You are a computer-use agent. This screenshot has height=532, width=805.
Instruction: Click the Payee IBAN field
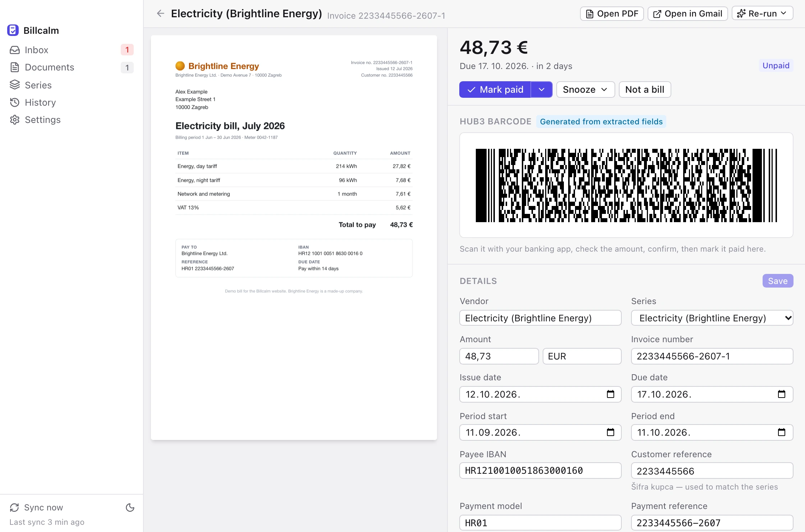(540, 471)
